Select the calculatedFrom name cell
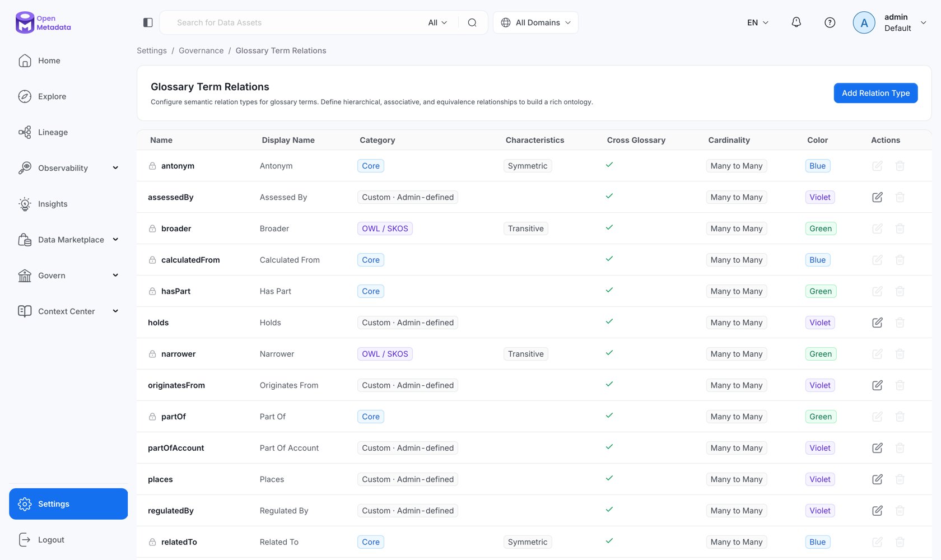The width and height of the screenshot is (941, 560). [x=190, y=260]
